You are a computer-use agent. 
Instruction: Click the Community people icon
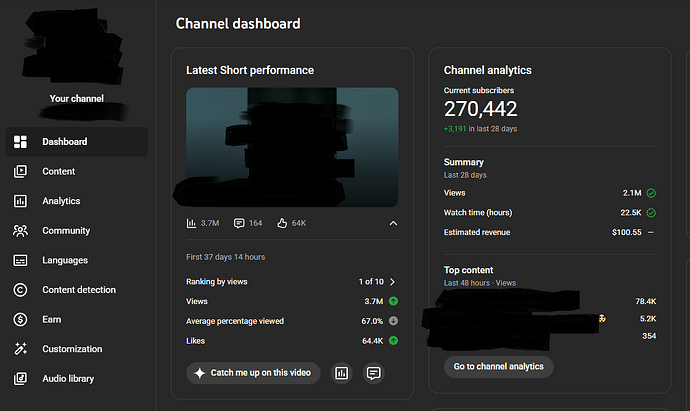(x=20, y=231)
